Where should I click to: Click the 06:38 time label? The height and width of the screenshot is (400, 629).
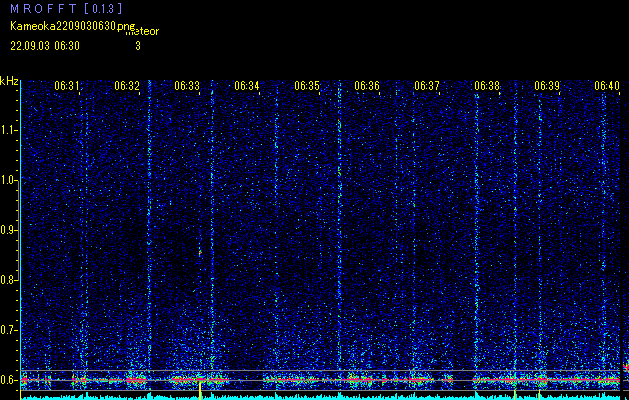[x=487, y=85]
